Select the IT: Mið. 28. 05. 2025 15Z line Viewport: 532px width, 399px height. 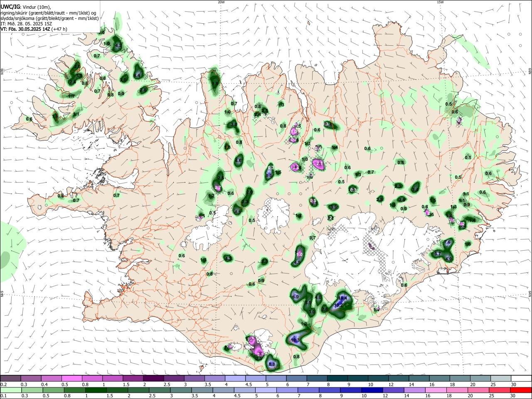[x=26, y=24]
